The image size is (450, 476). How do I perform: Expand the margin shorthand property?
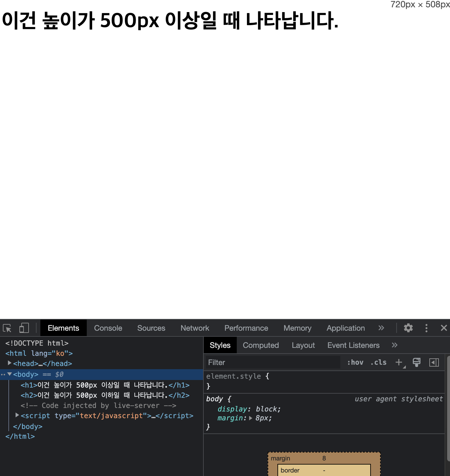tap(251, 418)
